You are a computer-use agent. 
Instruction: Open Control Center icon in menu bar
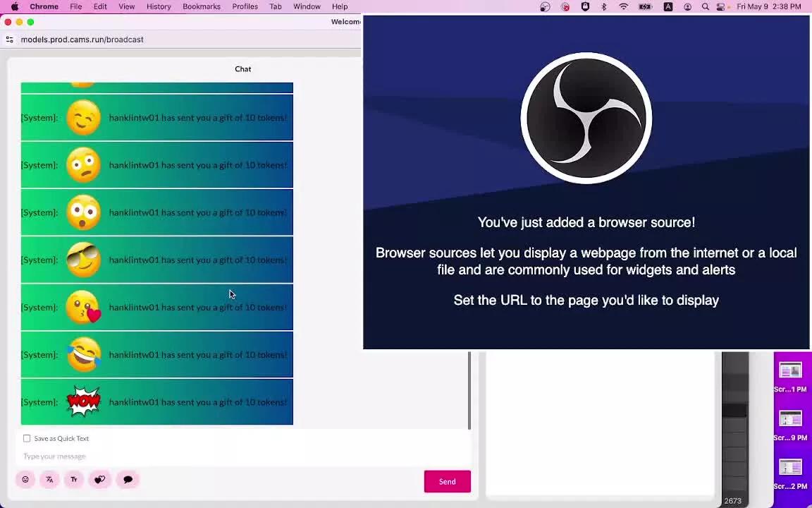click(722, 7)
